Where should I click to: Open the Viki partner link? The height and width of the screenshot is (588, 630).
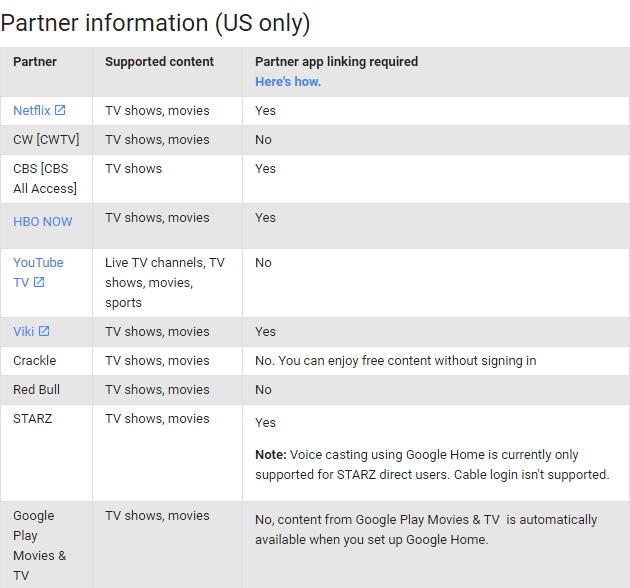(x=24, y=331)
